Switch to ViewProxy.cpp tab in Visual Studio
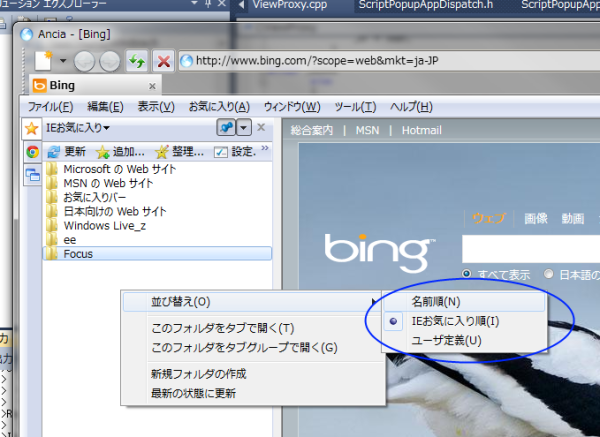 (290, 5)
